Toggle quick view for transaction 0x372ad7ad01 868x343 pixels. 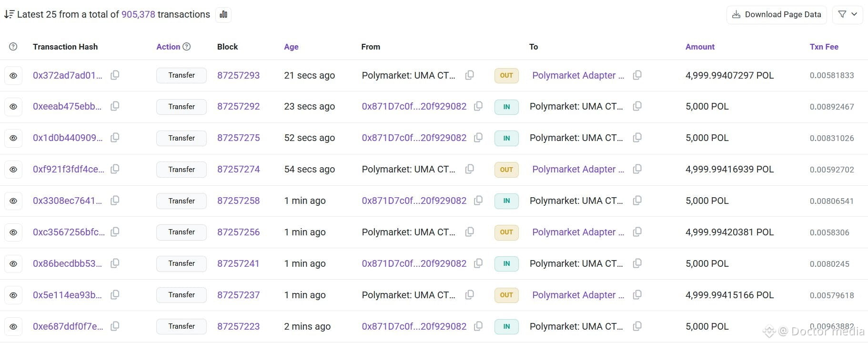13,75
